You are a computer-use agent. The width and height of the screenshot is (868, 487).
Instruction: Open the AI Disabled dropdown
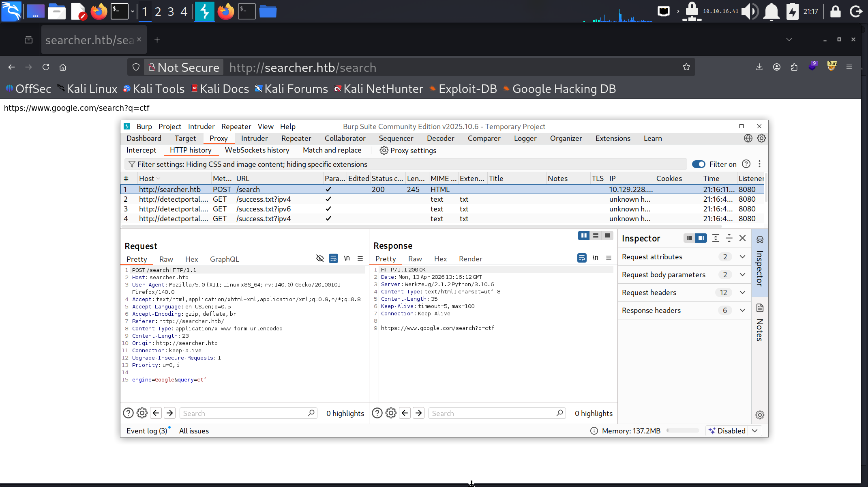point(754,431)
